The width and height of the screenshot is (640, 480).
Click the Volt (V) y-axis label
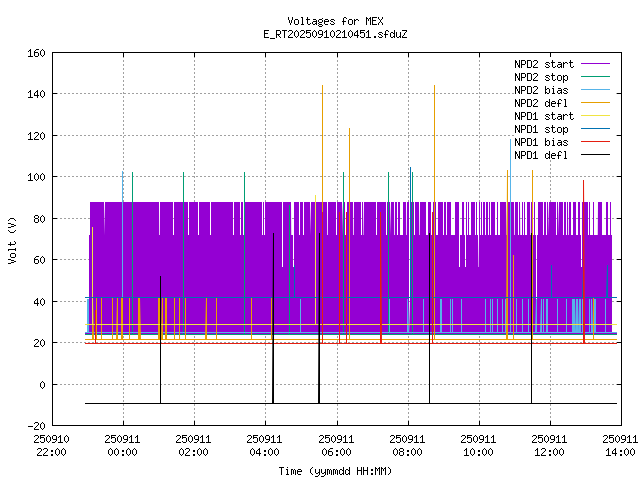pyautogui.click(x=13, y=238)
